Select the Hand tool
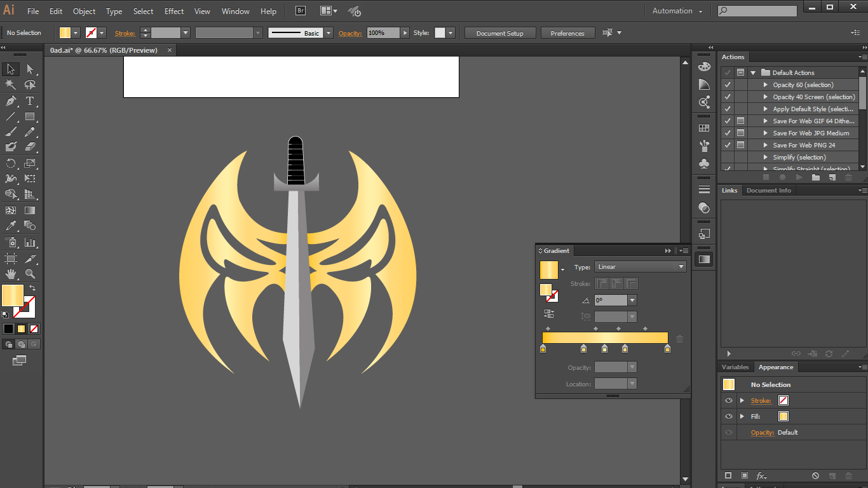The width and height of the screenshot is (868, 488). [11, 274]
